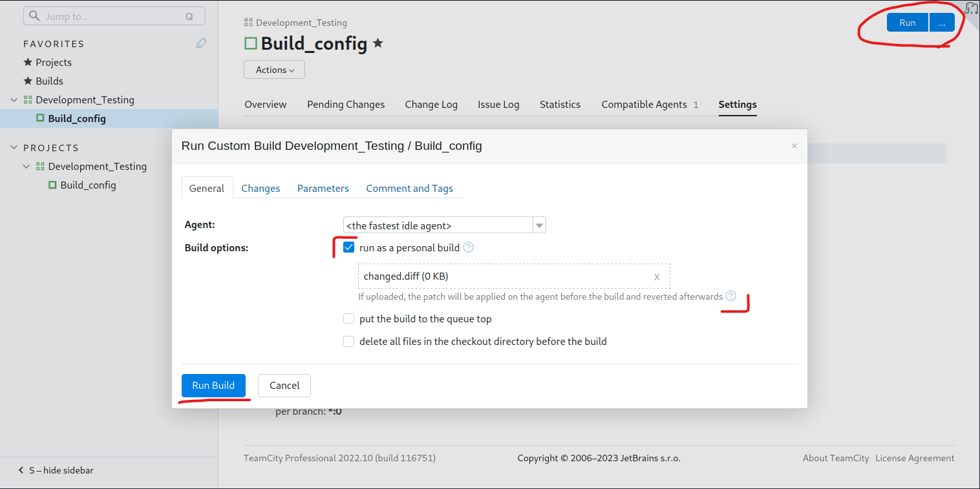The height and width of the screenshot is (489, 980).
Task: Enable put the build to the queue top
Action: tap(349, 318)
